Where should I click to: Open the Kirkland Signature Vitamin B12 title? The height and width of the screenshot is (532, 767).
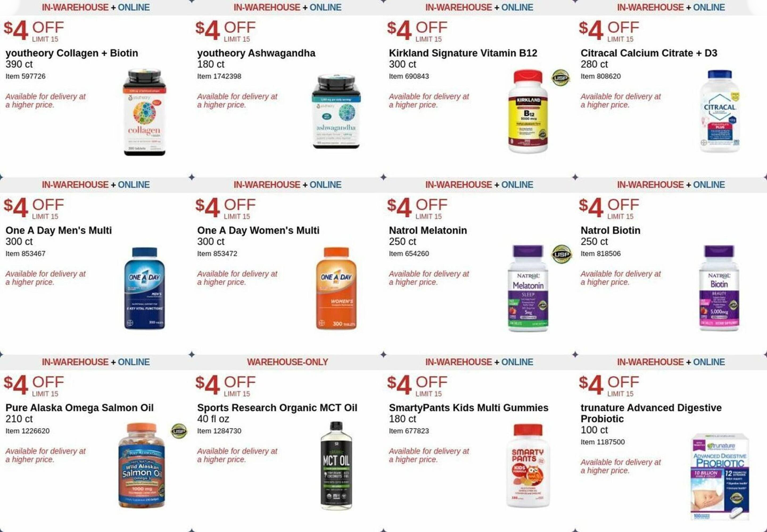463,53
